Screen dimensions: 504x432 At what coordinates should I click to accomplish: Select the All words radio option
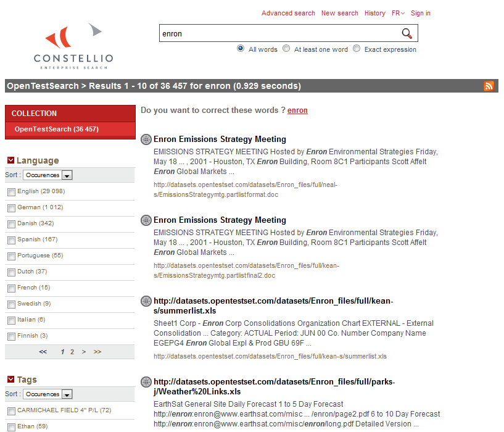pos(241,49)
